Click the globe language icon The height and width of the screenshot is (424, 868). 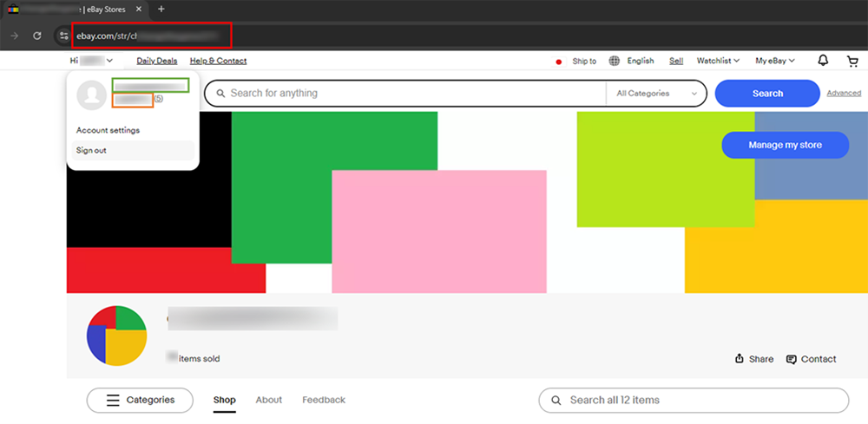[x=615, y=61]
